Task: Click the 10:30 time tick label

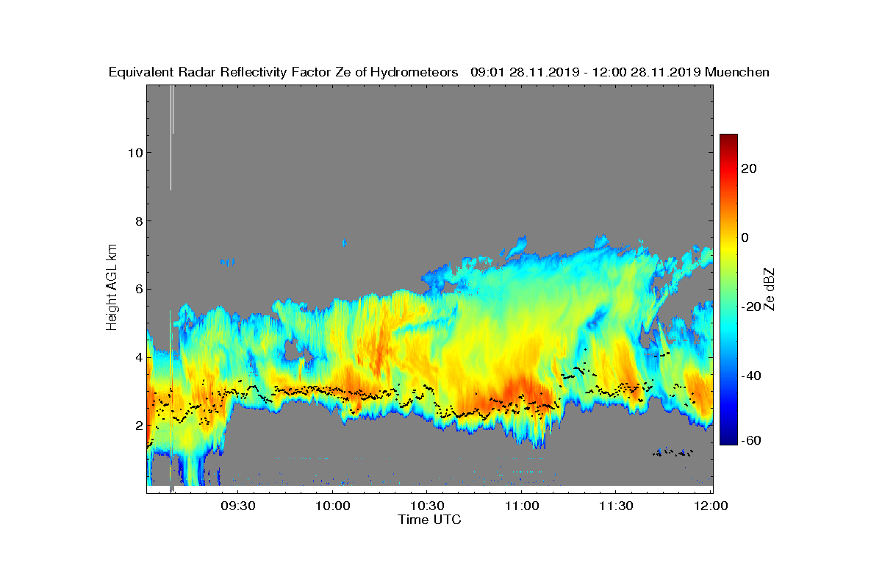Action: pos(427,506)
